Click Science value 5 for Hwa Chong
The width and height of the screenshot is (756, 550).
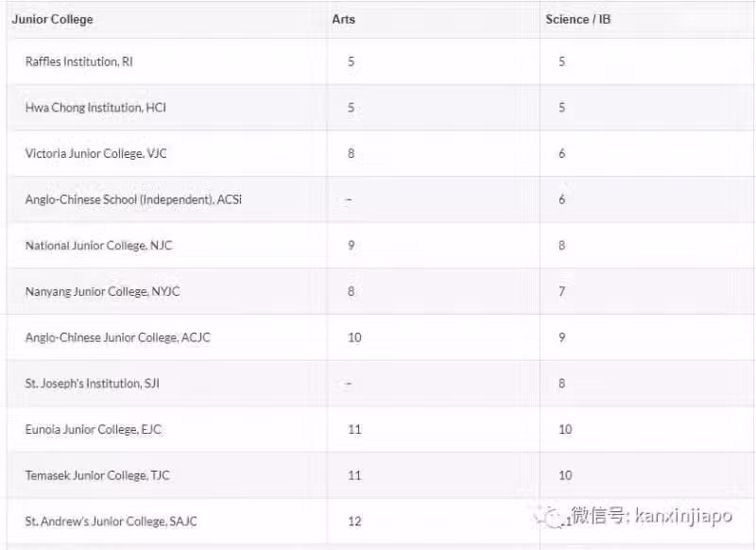[x=561, y=108]
